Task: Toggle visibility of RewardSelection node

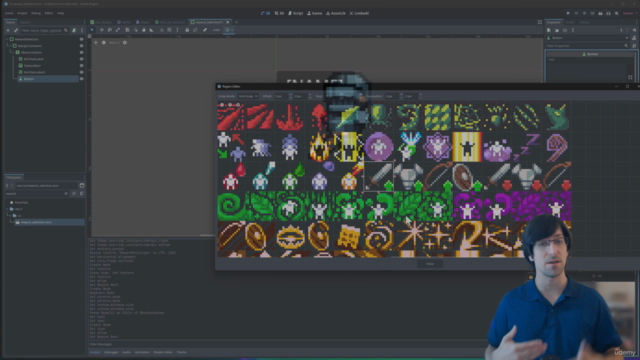Action: click(82, 39)
